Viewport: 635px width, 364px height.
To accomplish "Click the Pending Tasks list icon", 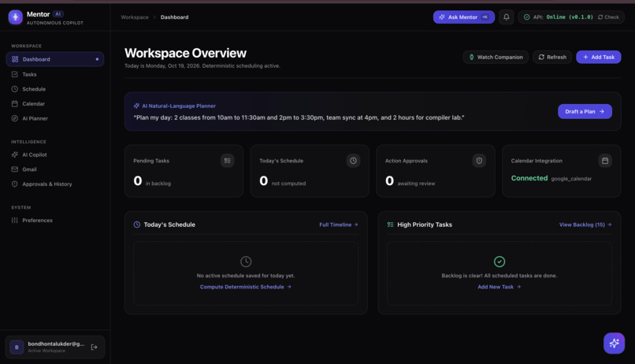I will (227, 161).
